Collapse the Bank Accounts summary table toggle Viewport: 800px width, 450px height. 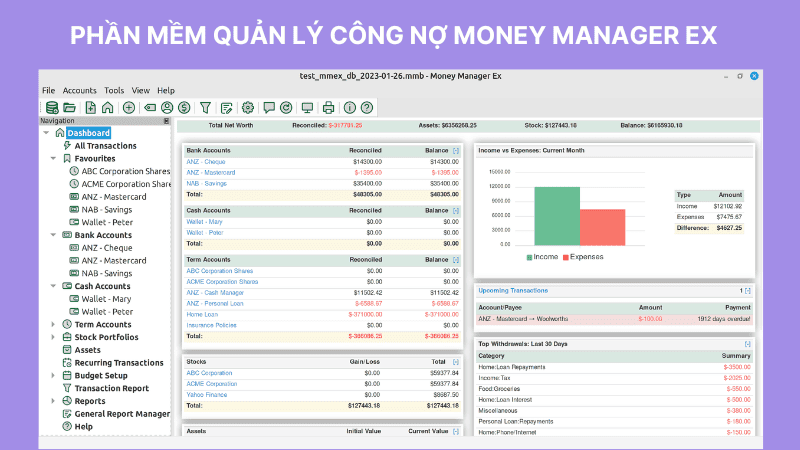[x=456, y=151]
